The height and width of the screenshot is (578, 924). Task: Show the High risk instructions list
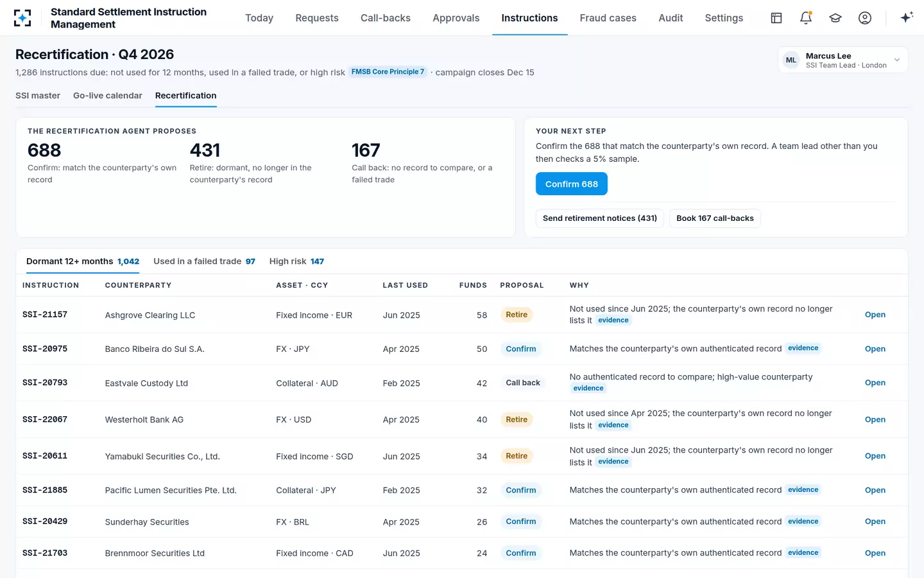click(296, 261)
